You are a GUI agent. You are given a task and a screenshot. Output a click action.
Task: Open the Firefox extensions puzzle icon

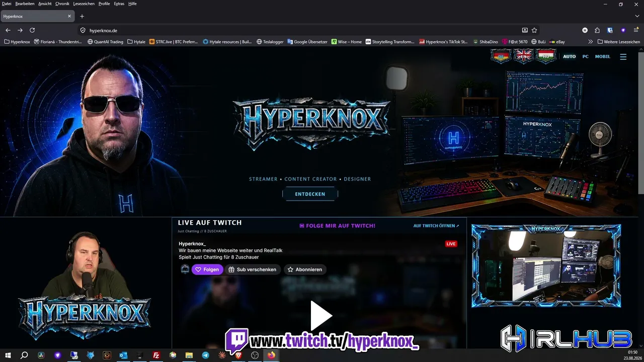pos(597,30)
